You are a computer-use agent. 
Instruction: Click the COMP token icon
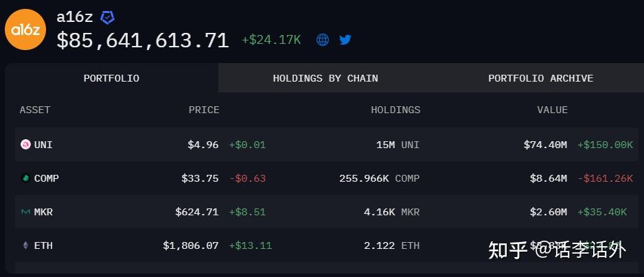point(25,178)
